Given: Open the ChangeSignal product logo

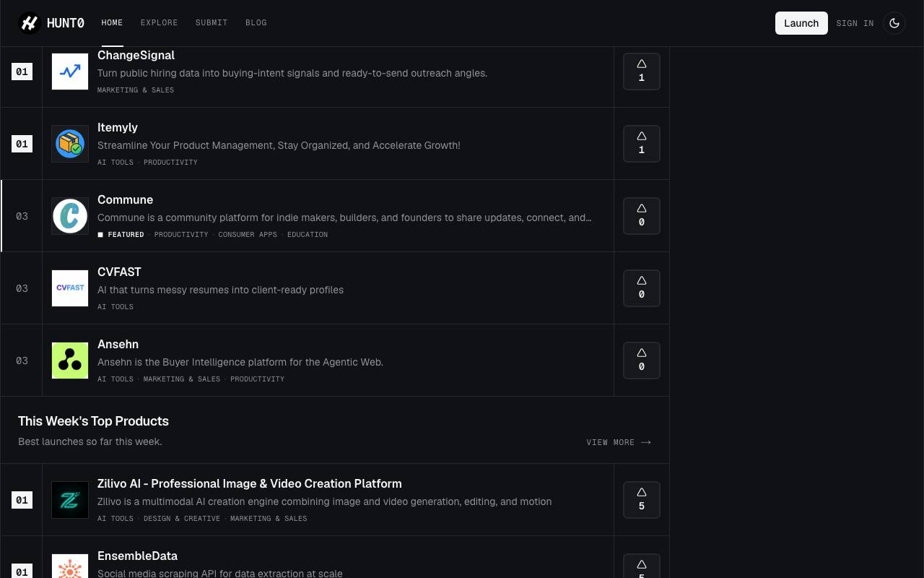Looking at the screenshot, I should (70, 72).
